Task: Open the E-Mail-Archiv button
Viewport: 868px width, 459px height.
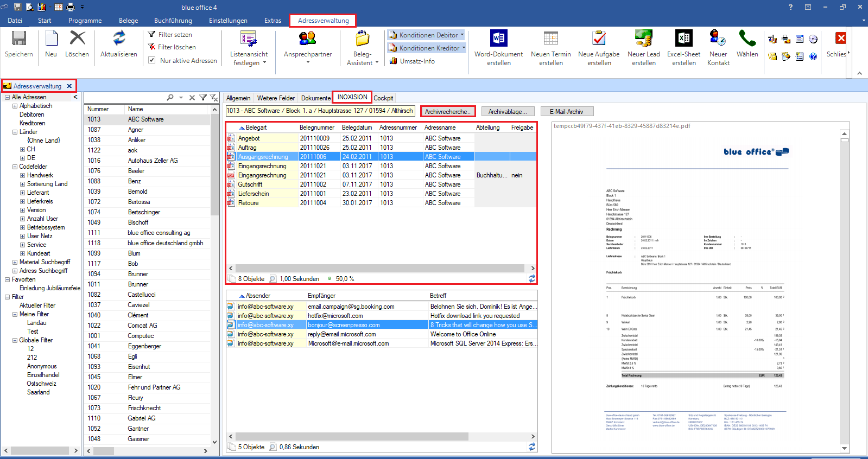Action: (566, 111)
